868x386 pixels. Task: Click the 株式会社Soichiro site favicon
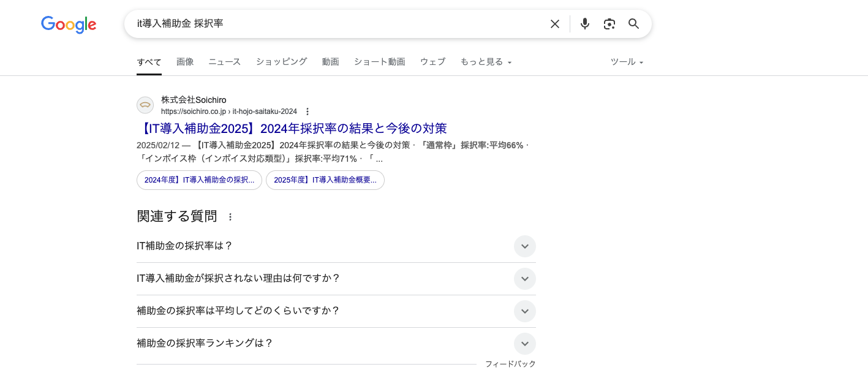point(145,105)
